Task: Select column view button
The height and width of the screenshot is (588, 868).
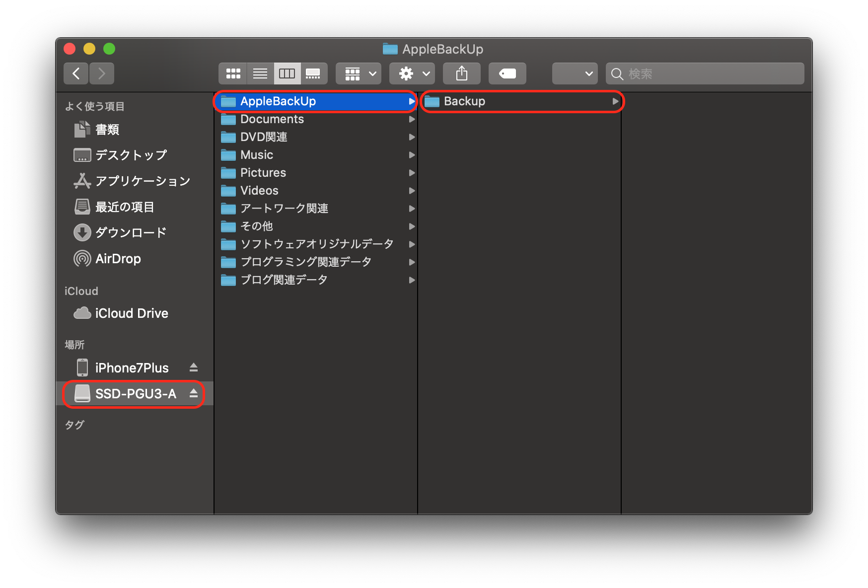Action: pos(287,74)
